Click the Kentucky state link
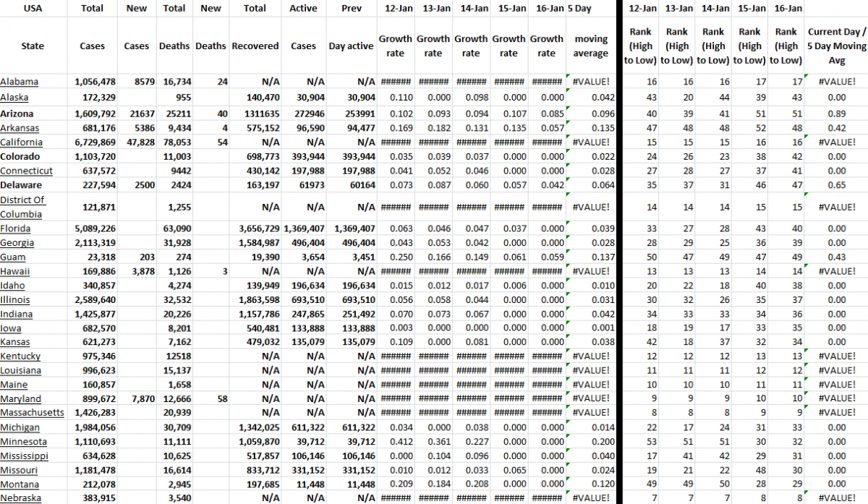Image resolution: width=868 pixels, height=504 pixels. [x=20, y=356]
